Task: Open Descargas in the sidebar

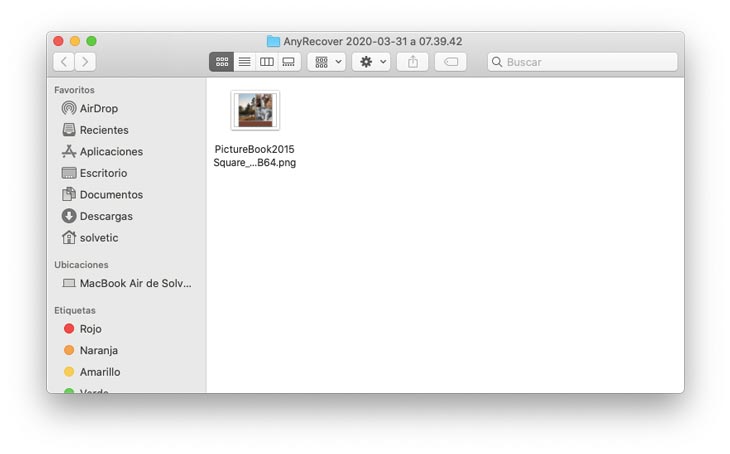Action: (126, 216)
